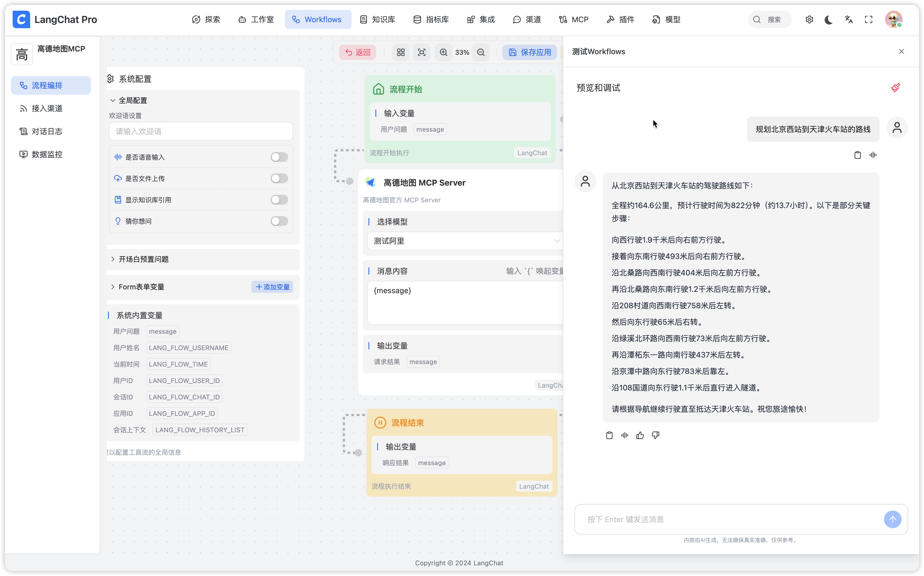
Task: Enable the 是否语音输入 toggle
Action: pos(279,157)
